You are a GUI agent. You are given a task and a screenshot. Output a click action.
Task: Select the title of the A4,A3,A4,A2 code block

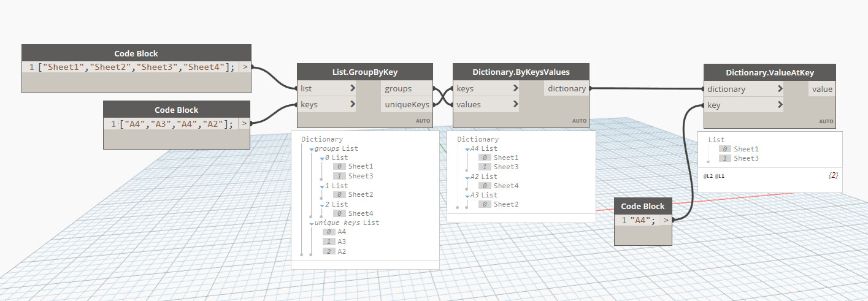[177, 110]
